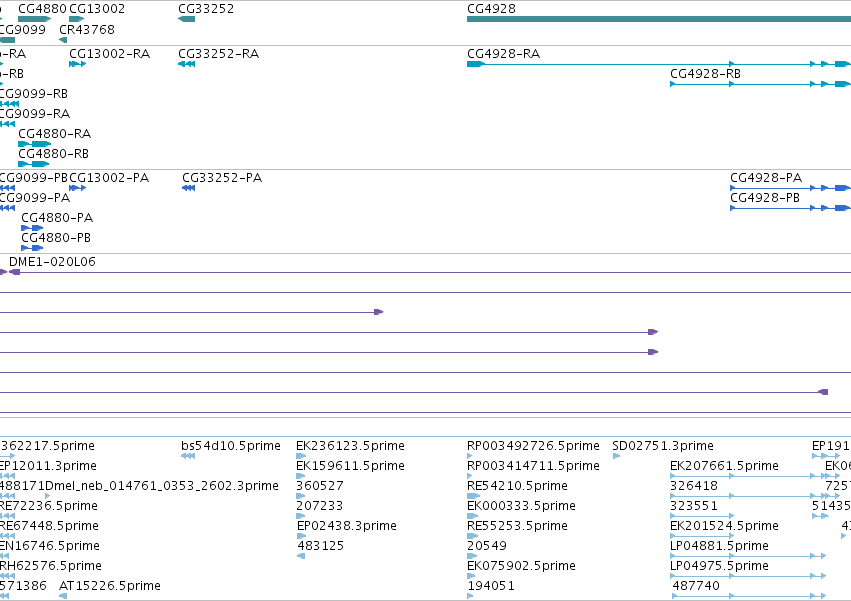Select the CG33252-PA protein arrows

coord(188,188)
